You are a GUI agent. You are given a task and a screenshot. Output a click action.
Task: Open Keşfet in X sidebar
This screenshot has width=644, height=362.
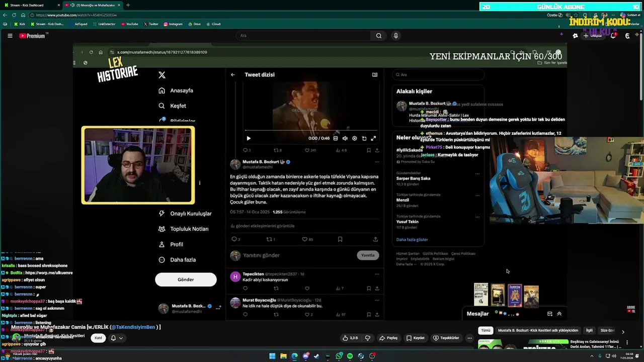(172, 106)
